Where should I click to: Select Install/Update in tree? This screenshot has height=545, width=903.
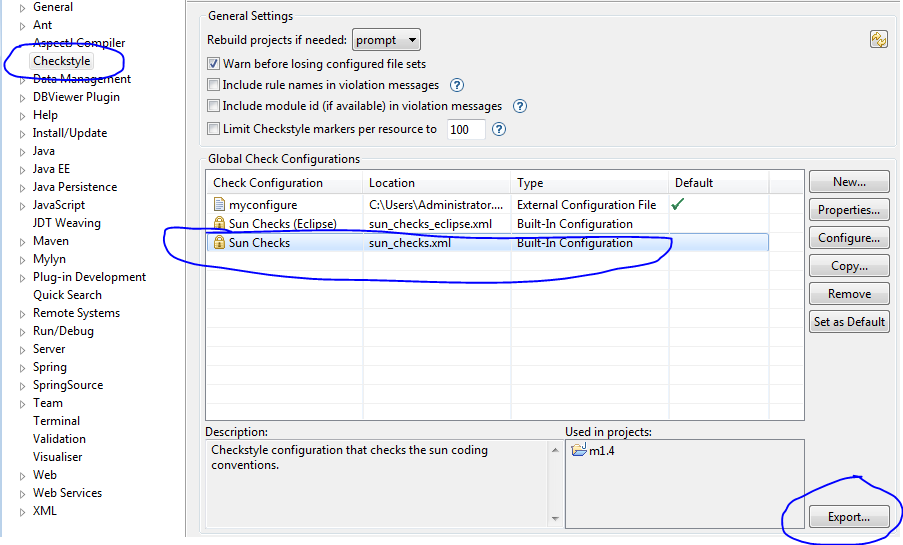[70, 133]
